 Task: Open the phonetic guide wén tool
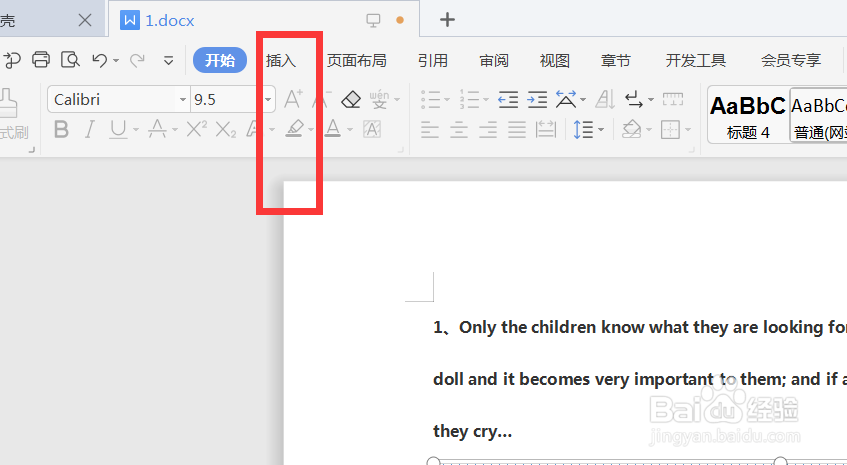pos(379,99)
